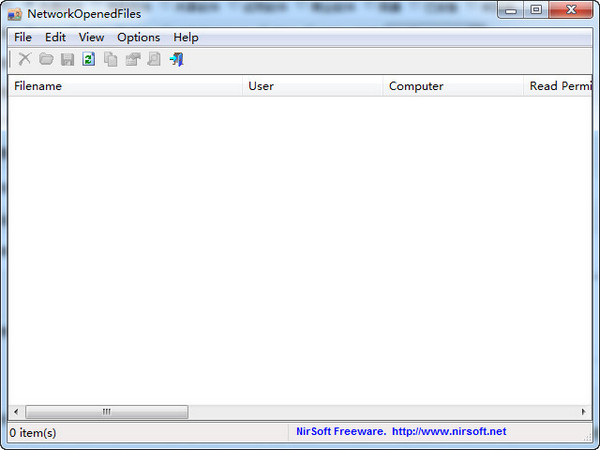Viewport: 600px width, 450px height.
Task: Click the horizontal scrollbar right arrow
Action: (x=584, y=412)
